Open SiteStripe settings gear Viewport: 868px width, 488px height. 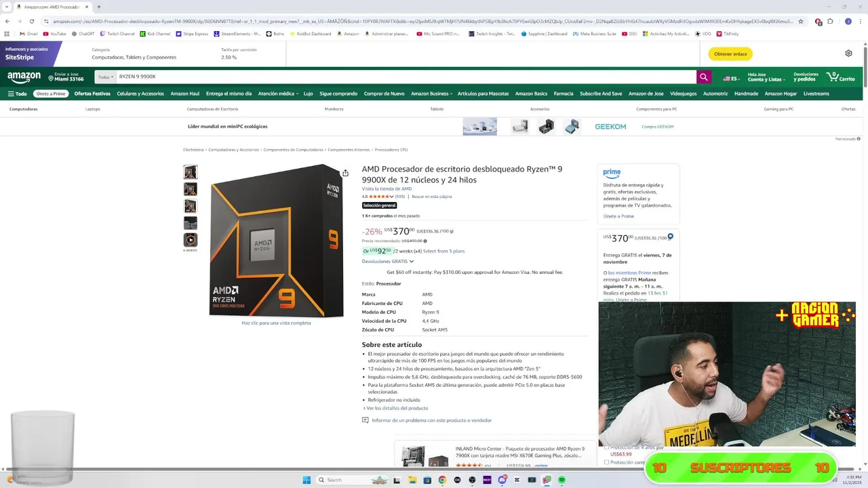[x=848, y=54]
